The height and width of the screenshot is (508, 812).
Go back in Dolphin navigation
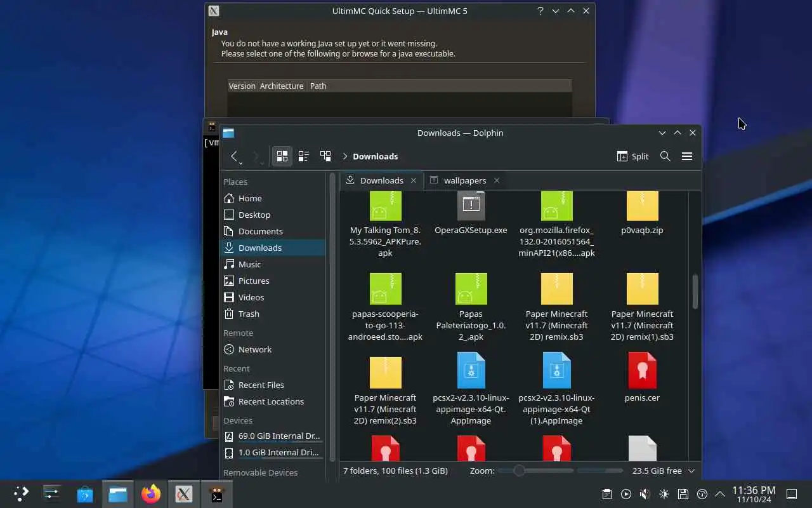(x=235, y=156)
